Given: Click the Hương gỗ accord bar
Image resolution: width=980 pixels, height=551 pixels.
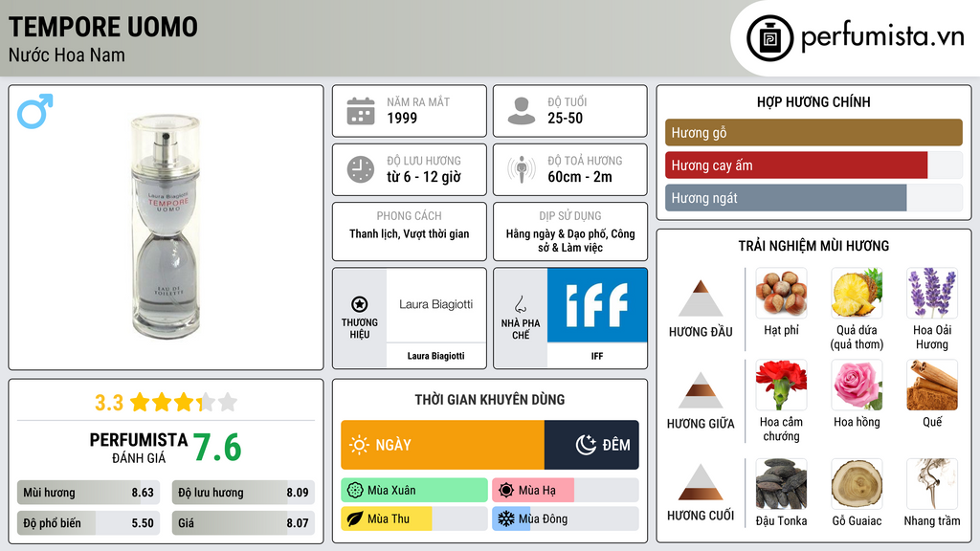Looking at the screenshot, I should [x=813, y=132].
